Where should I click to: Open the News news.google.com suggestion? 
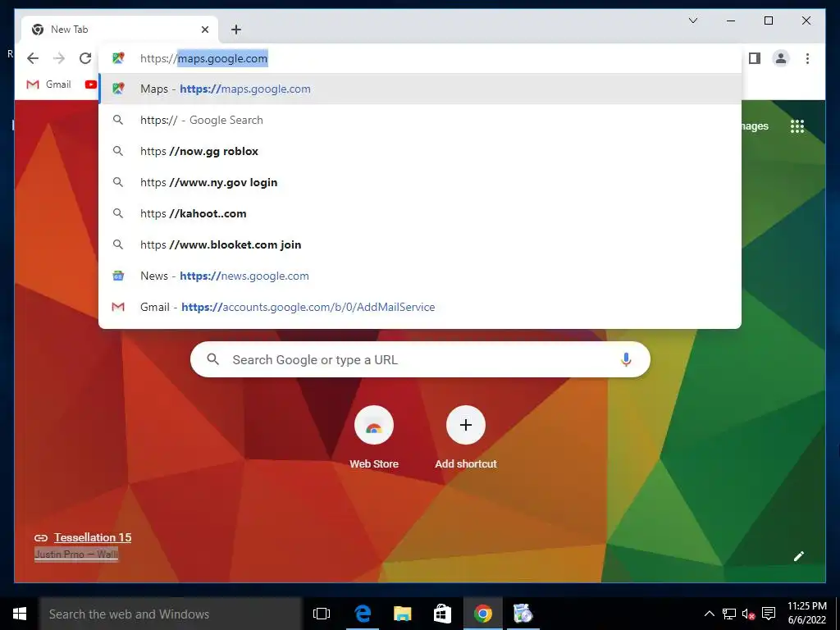pos(420,276)
